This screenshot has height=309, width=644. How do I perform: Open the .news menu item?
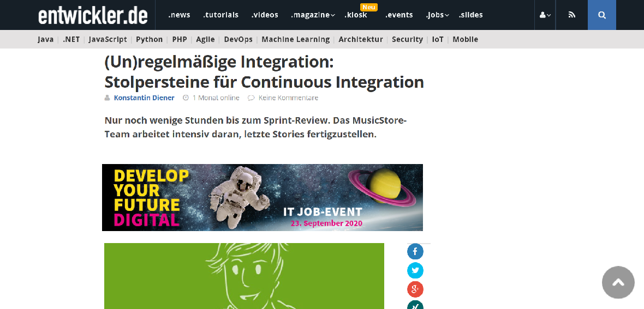(180, 15)
